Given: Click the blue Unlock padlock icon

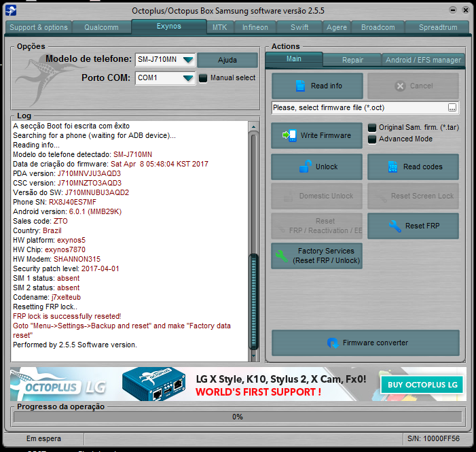Looking at the screenshot, I should pyautogui.click(x=305, y=167).
